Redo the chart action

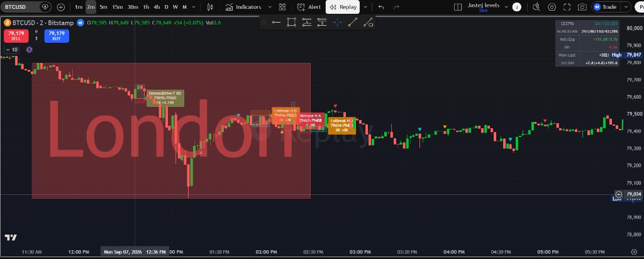[396, 7]
